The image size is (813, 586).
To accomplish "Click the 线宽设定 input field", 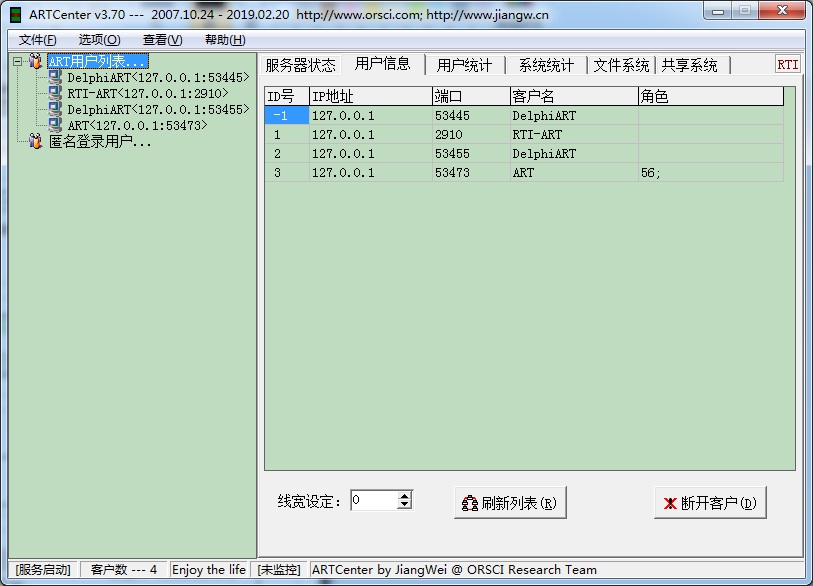I will click(374, 500).
